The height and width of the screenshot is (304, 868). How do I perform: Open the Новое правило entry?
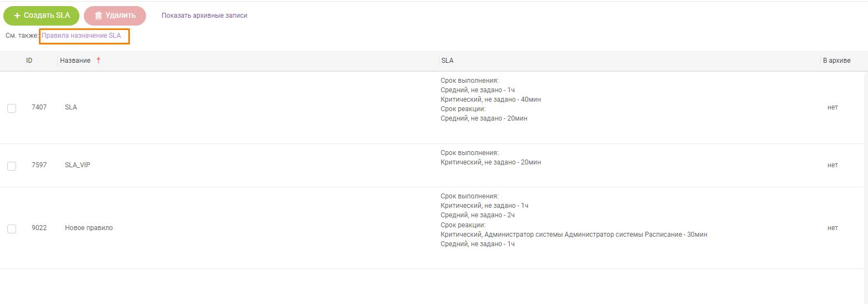[x=89, y=228]
